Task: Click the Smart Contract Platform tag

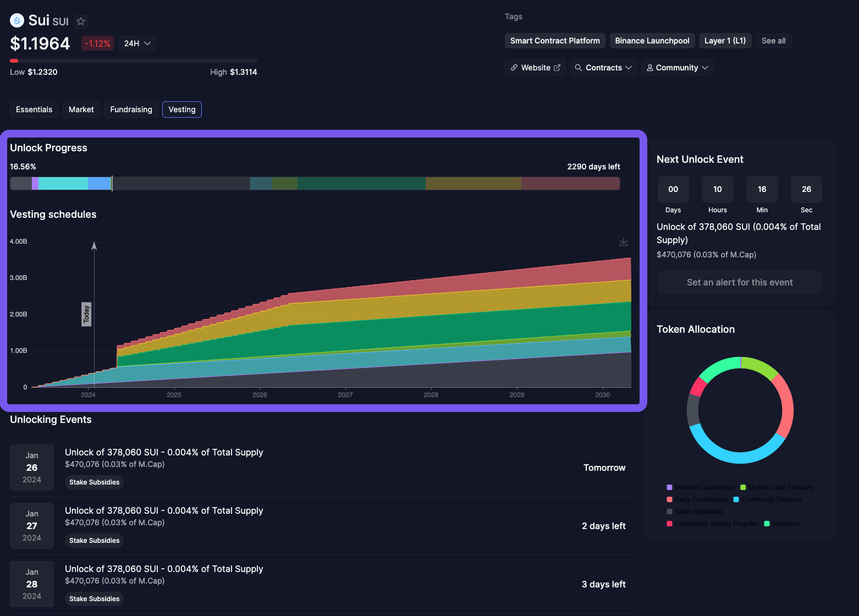Action: click(555, 41)
